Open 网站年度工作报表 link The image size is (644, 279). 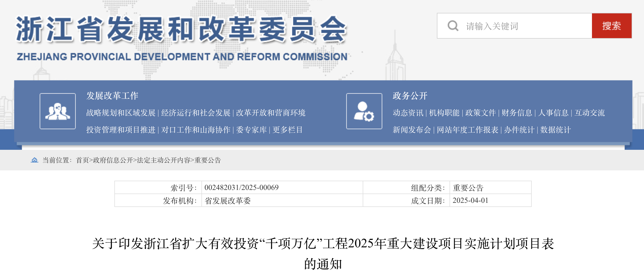467,130
